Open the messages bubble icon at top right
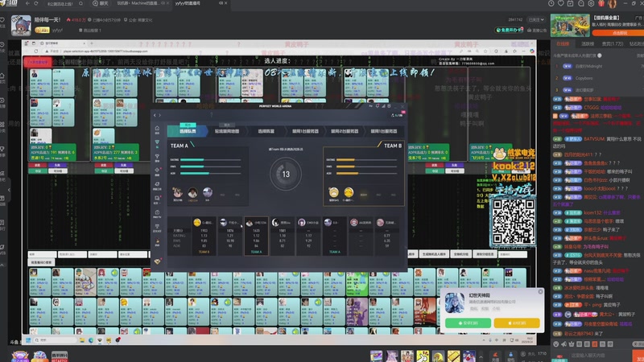This screenshot has width=644, height=362. 580,3
